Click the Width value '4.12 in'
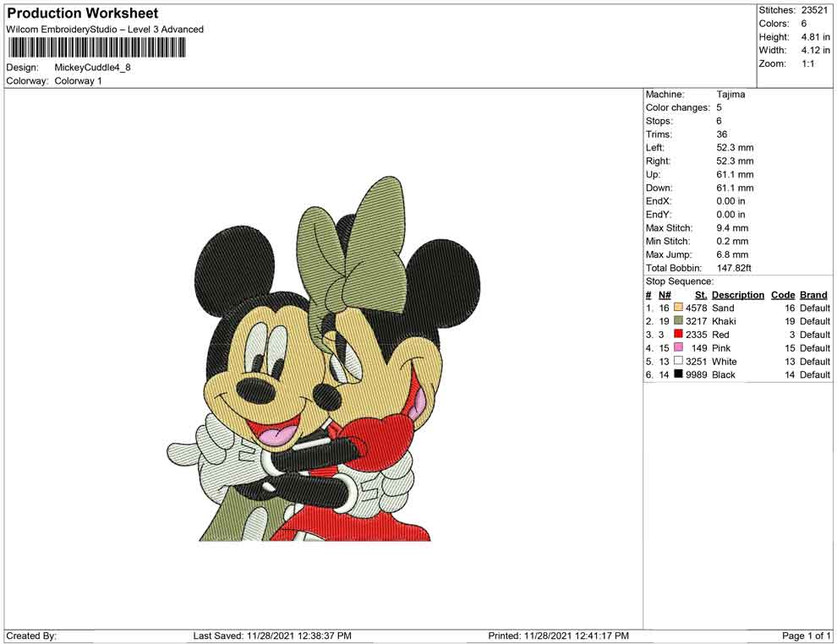Image resolution: width=837 pixels, height=644 pixels. point(815,50)
